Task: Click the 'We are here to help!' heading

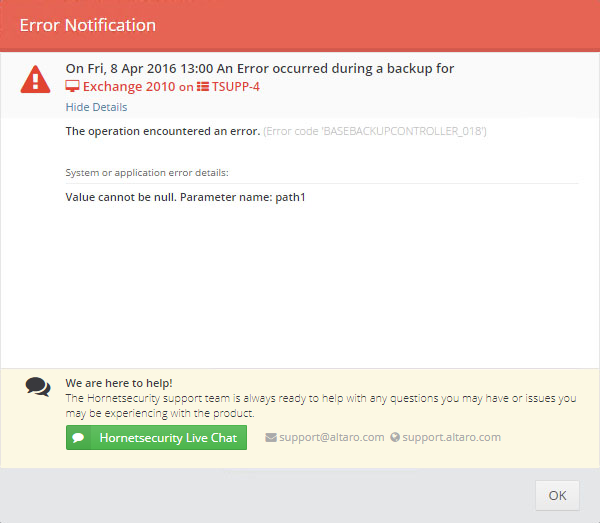Action: (119, 383)
